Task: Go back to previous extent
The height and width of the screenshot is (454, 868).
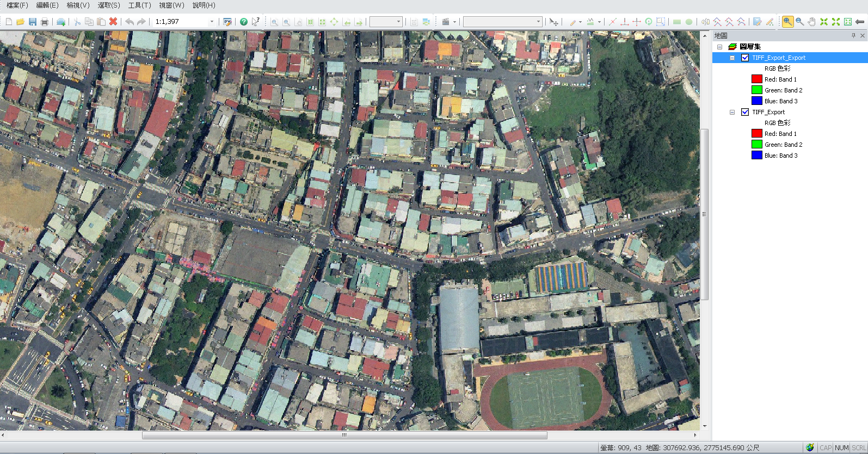Action: [x=860, y=22]
